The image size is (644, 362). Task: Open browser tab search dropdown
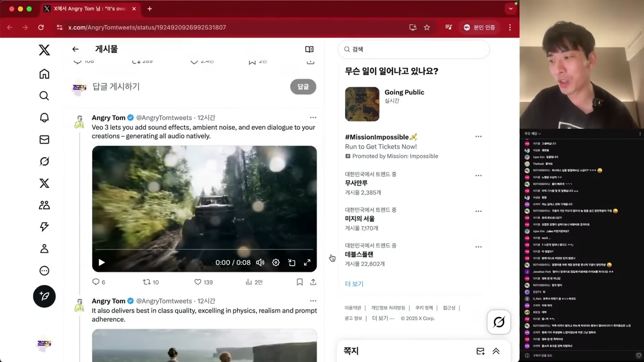point(511,9)
